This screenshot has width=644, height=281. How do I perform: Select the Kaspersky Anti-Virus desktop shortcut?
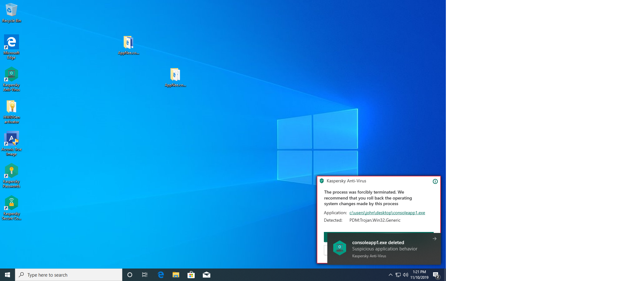pos(12,79)
